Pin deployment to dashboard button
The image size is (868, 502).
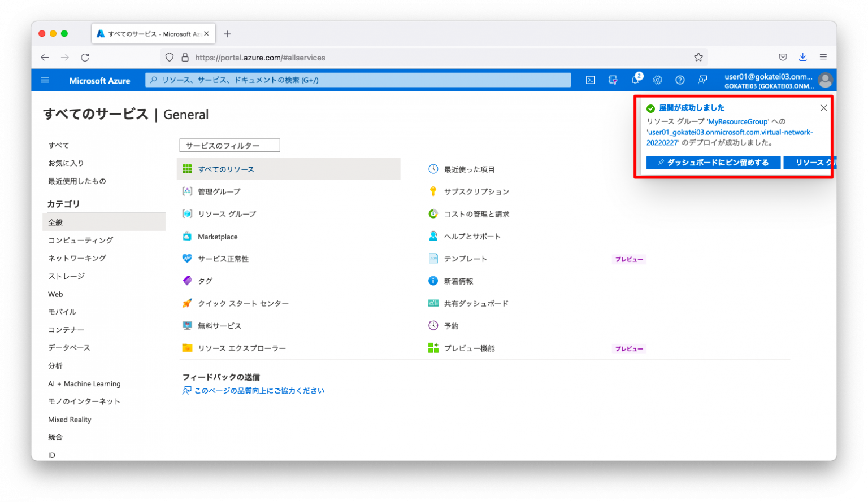pos(713,163)
